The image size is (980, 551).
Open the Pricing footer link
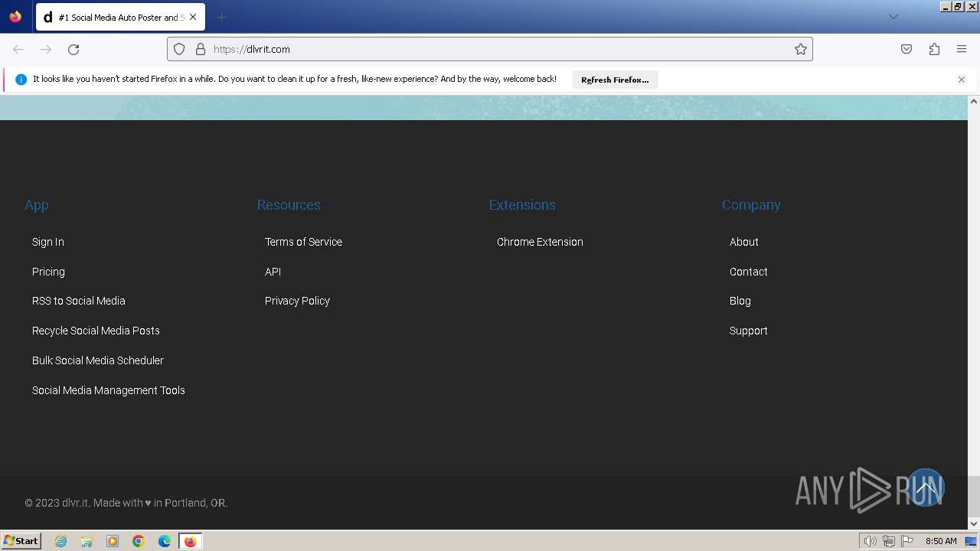point(48,272)
